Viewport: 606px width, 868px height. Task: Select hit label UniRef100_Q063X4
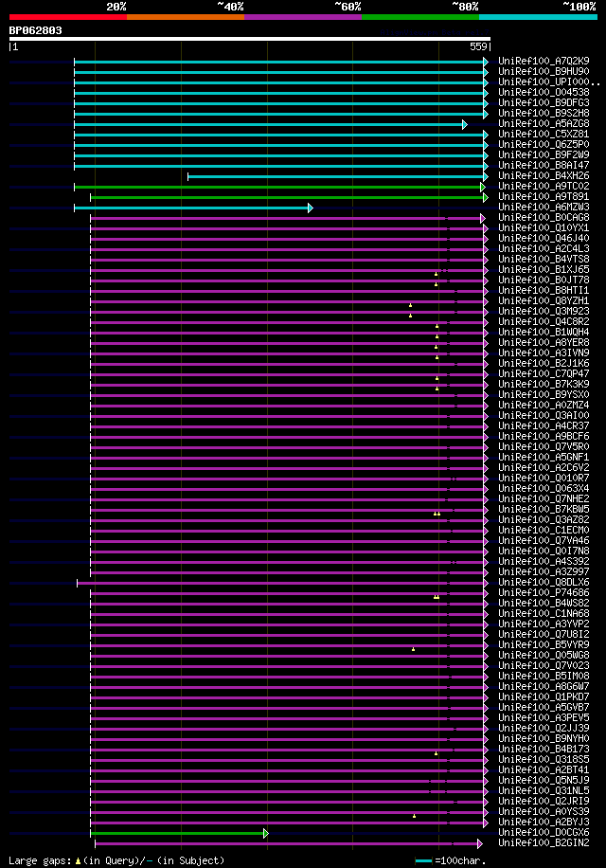(x=544, y=488)
